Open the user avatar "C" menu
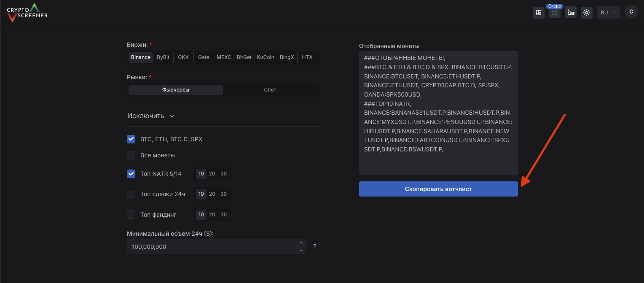Screen dimensions: 644x283 pos(631,12)
